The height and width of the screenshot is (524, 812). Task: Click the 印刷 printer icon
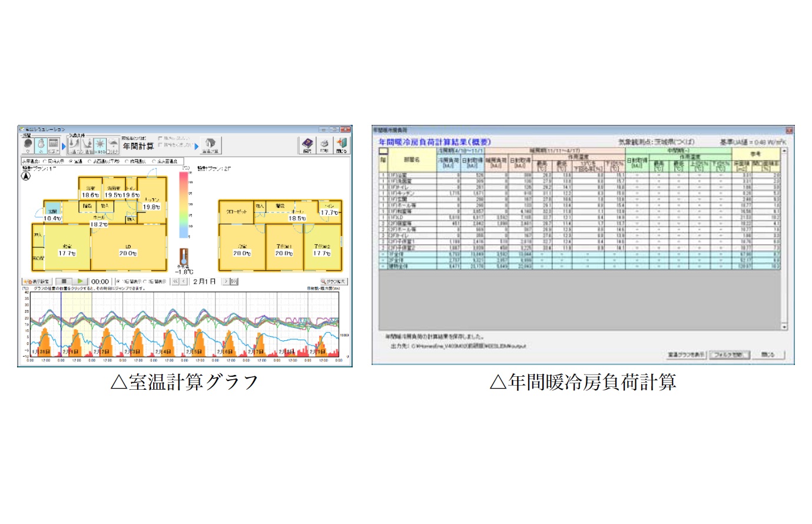324,144
